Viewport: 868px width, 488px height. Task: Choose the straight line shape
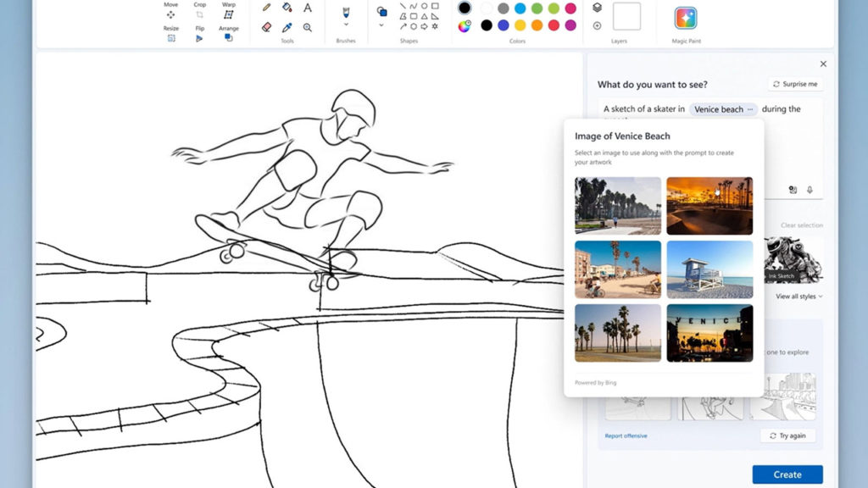click(x=403, y=6)
